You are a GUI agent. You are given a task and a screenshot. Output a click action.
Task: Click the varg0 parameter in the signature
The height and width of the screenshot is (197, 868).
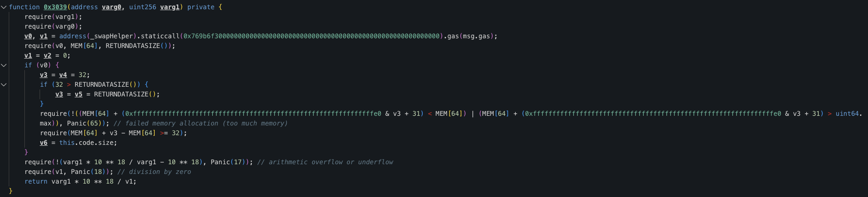pyautogui.click(x=111, y=7)
